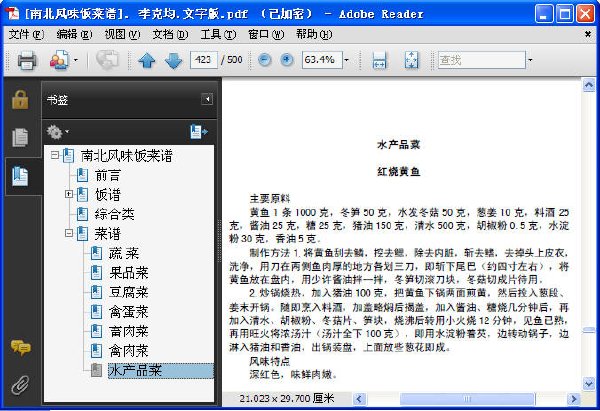Click the grayed email/review toolbar icon
Screen dimensions: 600x411
[107, 60]
